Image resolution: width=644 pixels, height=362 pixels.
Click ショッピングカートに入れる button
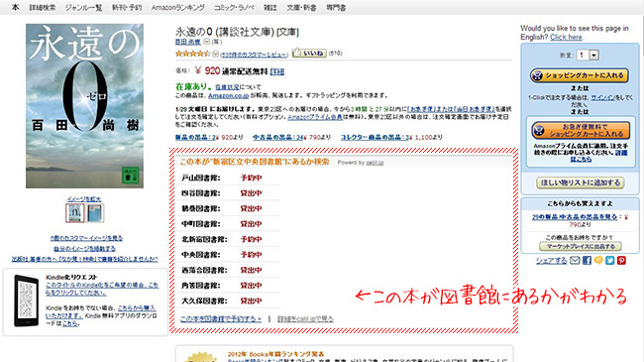580,75
